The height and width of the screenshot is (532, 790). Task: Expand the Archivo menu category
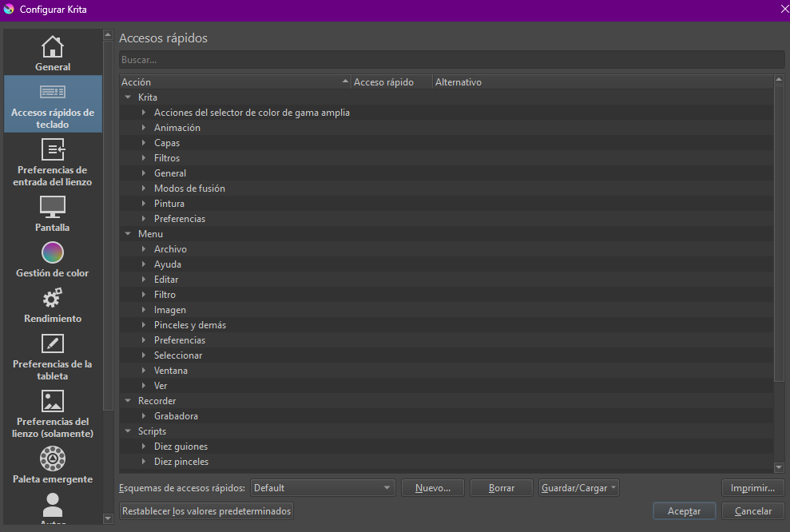click(x=144, y=249)
